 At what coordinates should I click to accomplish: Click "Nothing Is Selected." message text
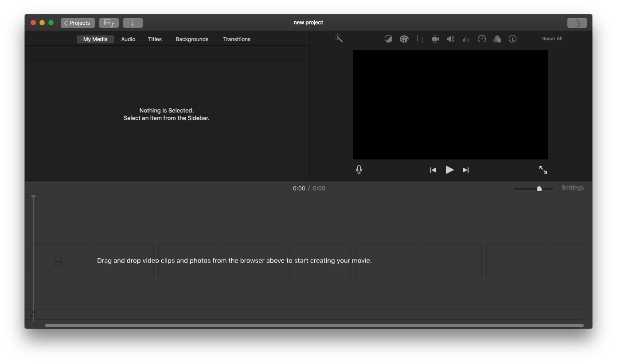click(x=167, y=110)
